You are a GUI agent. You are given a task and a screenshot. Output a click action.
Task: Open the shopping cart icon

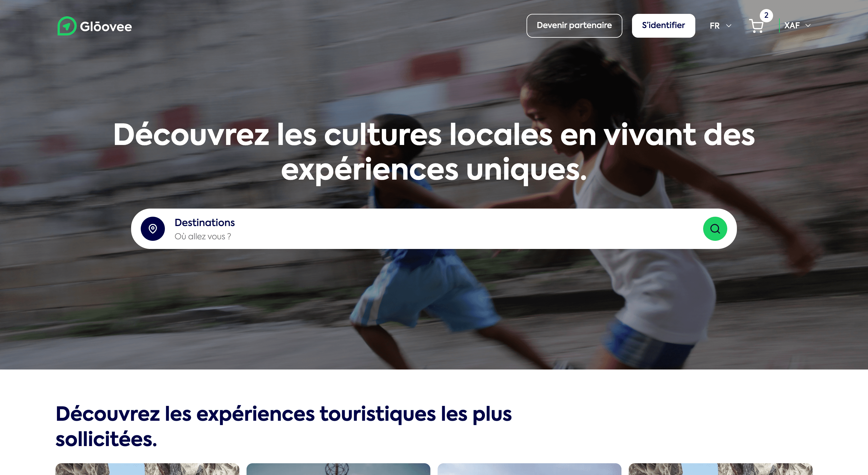pos(756,26)
